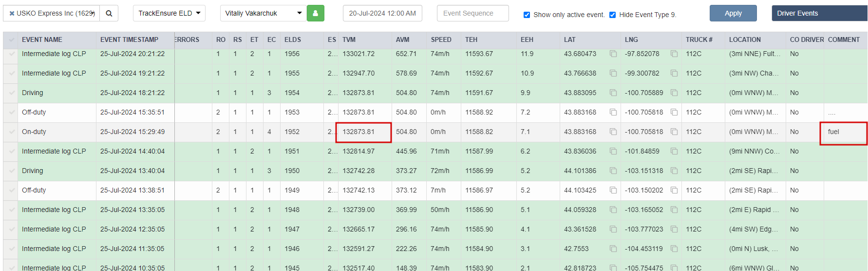The height and width of the screenshot is (271, 868).
Task: Copy longitude -99.300782 using its copy icon
Action: 674,73
